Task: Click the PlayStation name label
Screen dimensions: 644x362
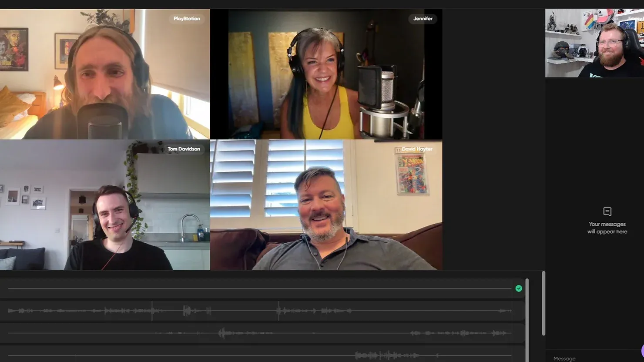Action: tap(187, 19)
